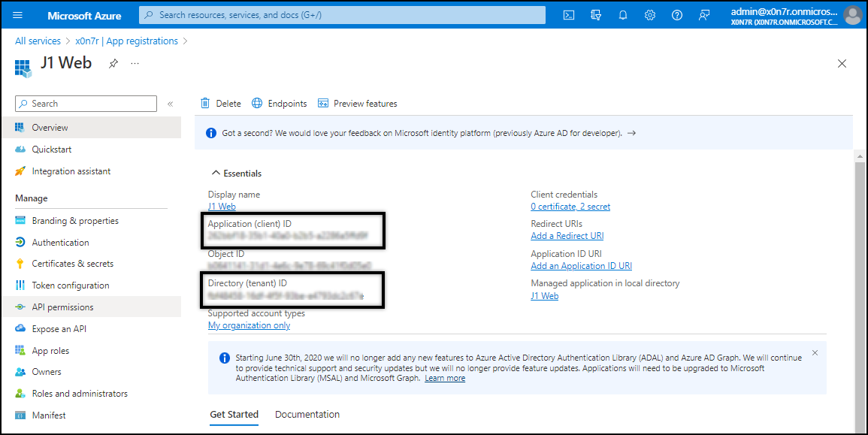The height and width of the screenshot is (435, 868).
Task: Click the info icon in feedback banner
Action: click(211, 133)
